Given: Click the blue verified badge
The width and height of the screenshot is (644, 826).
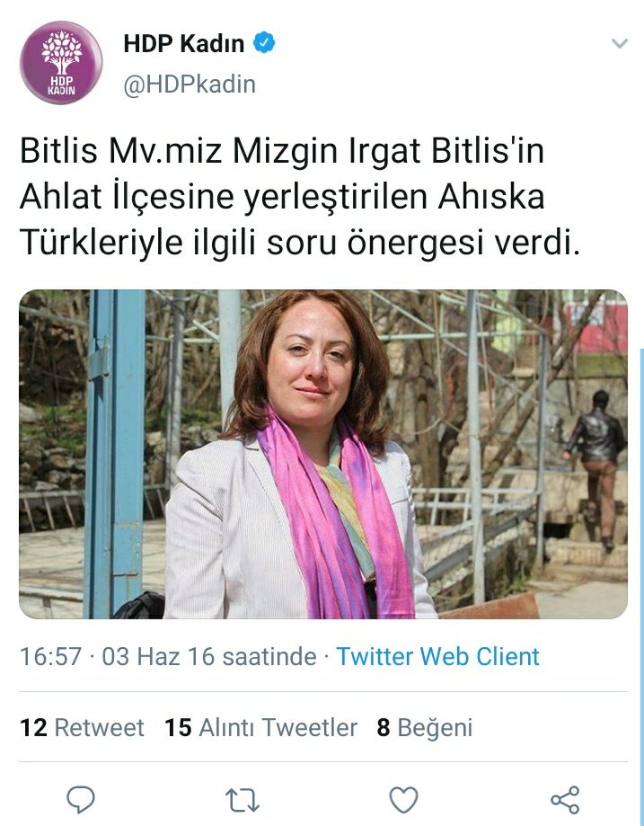Looking at the screenshot, I should point(264,42).
